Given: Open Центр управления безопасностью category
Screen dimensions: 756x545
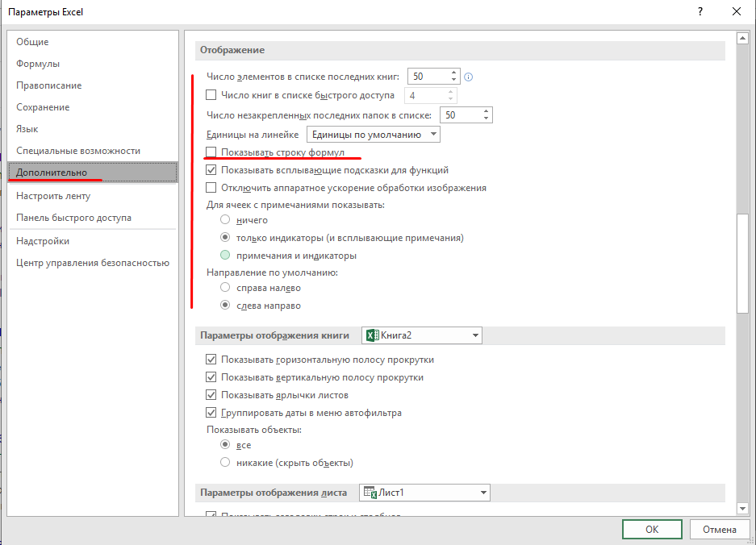Looking at the screenshot, I should click(93, 263).
